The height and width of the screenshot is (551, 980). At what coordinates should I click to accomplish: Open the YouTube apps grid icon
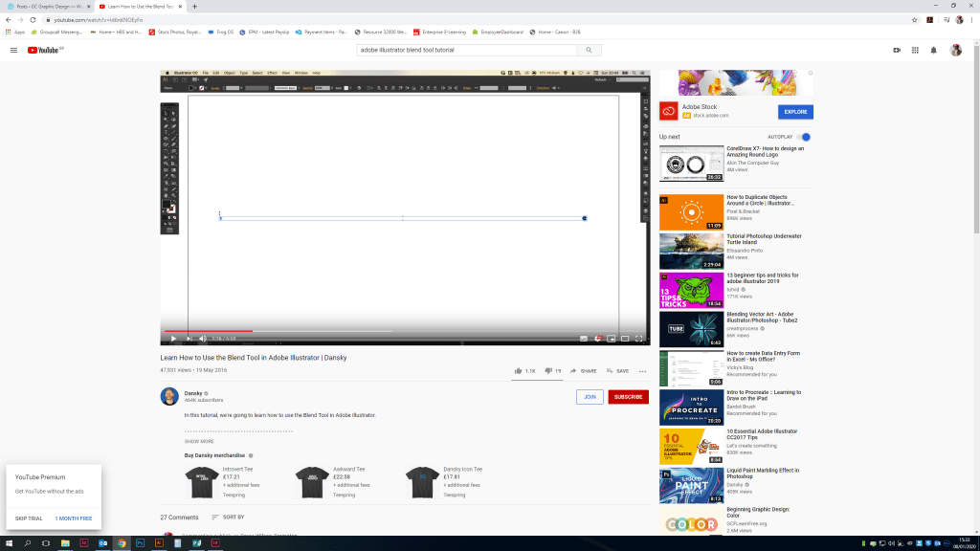(915, 50)
